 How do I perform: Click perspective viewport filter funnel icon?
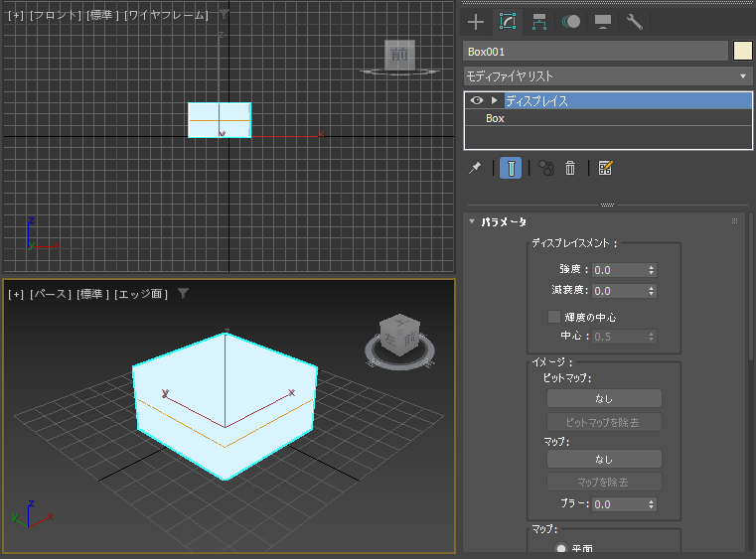(183, 294)
